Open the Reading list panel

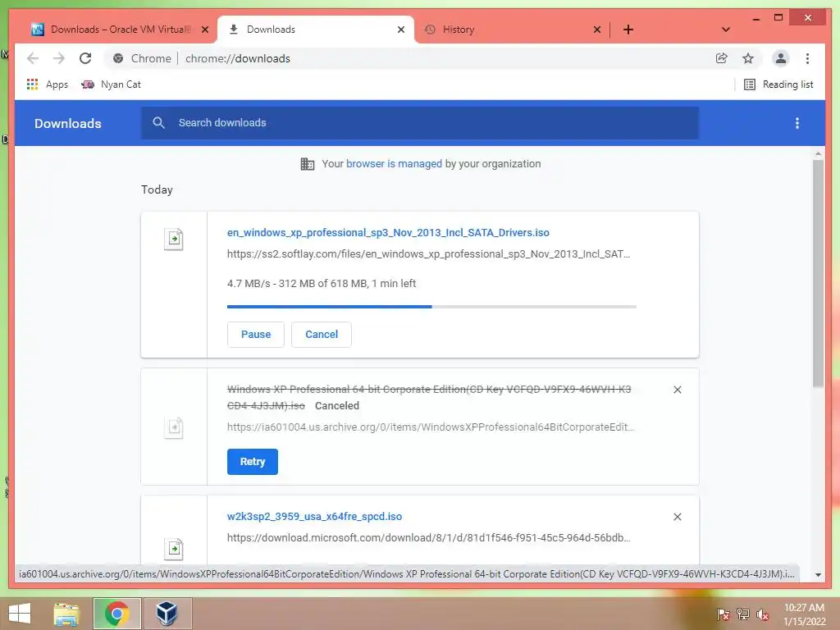tap(778, 84)
